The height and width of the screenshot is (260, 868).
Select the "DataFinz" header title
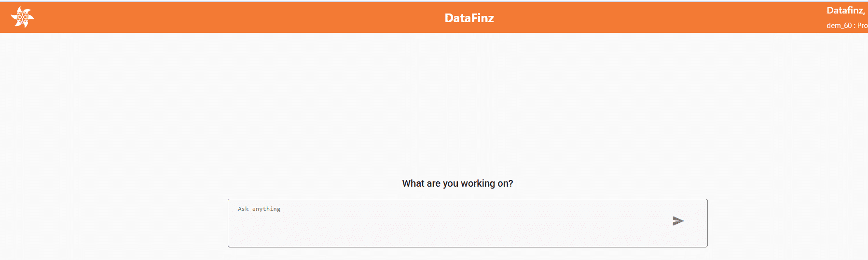[x=469, y=18]
